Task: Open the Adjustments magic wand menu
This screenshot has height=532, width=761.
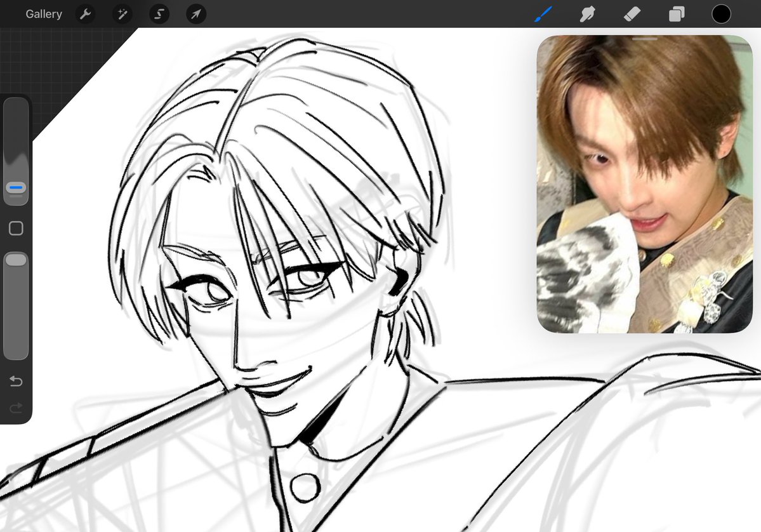Action: click(122, 14)
